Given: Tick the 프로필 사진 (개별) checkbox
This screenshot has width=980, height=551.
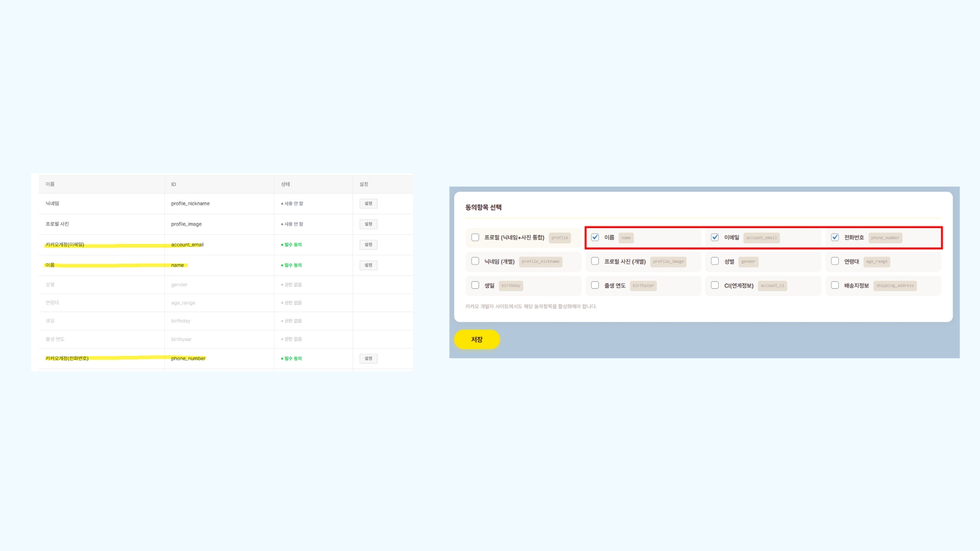Looking at the screenshot, I should point(595,261).
